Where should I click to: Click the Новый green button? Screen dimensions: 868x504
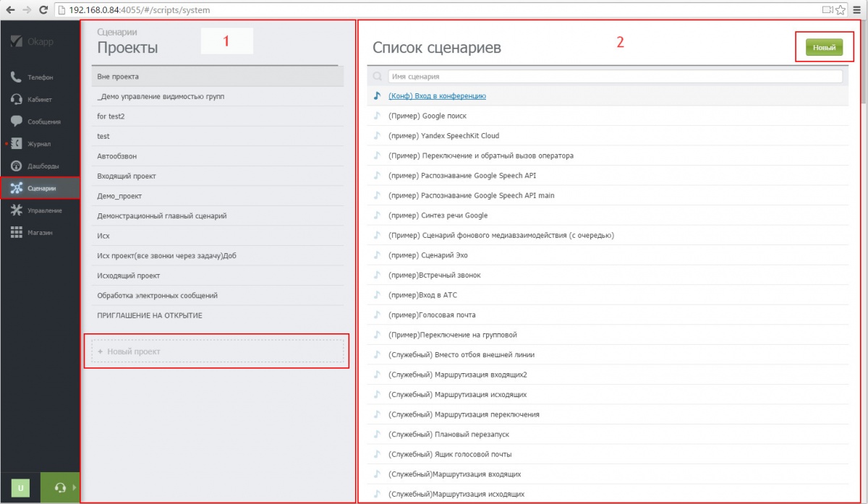(824, 48)
